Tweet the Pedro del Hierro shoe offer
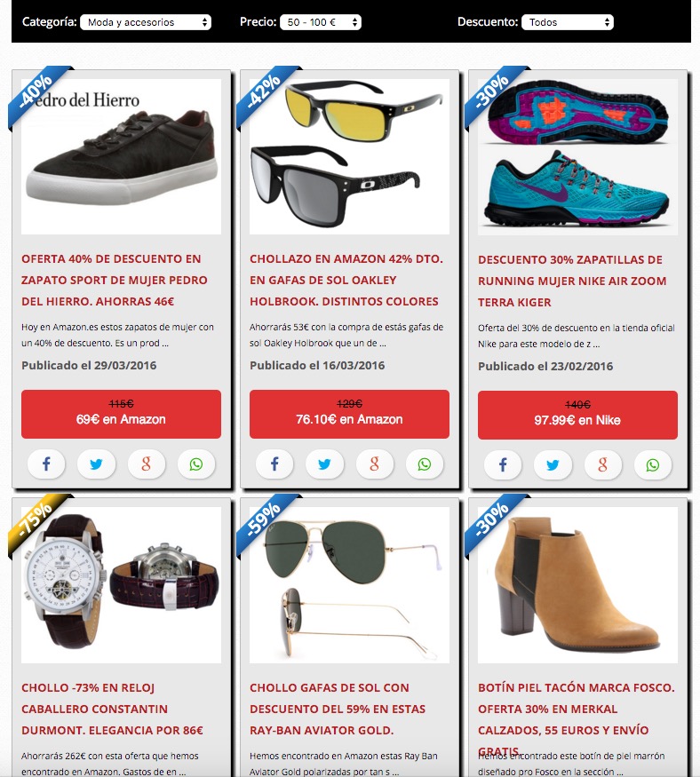Viewport: 700px width, 777px height. [x=96, y=464]
